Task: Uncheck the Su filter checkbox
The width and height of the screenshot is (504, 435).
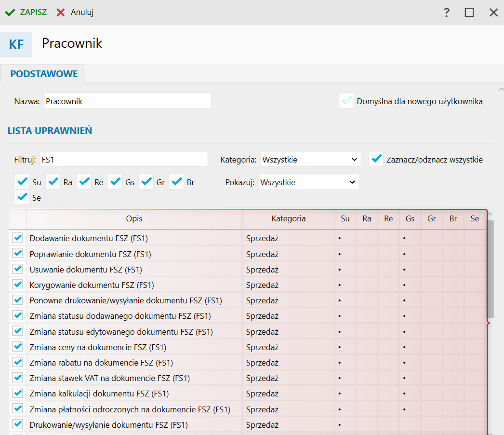Action: (x=22, y=182)
